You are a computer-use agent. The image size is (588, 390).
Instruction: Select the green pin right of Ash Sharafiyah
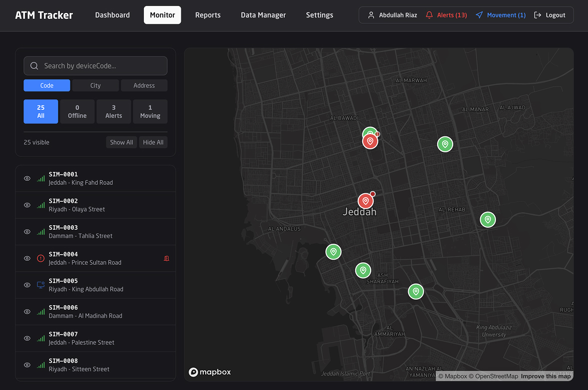[x=416, y=292]
